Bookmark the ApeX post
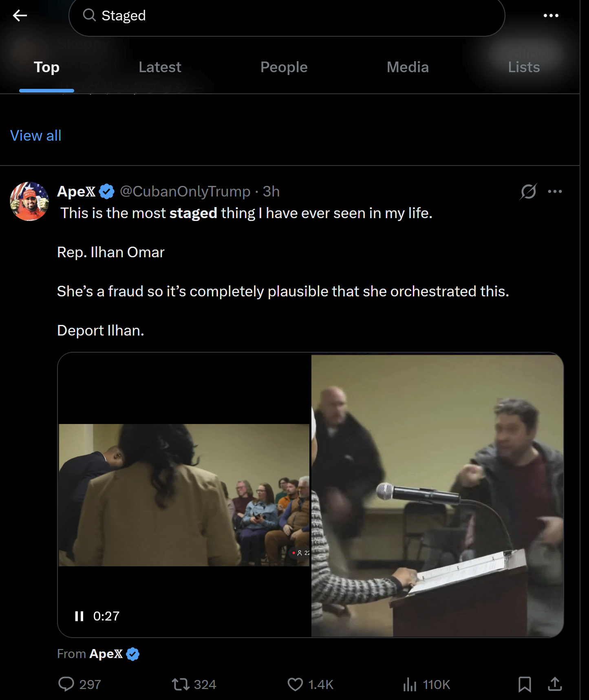 pos(525,684)
